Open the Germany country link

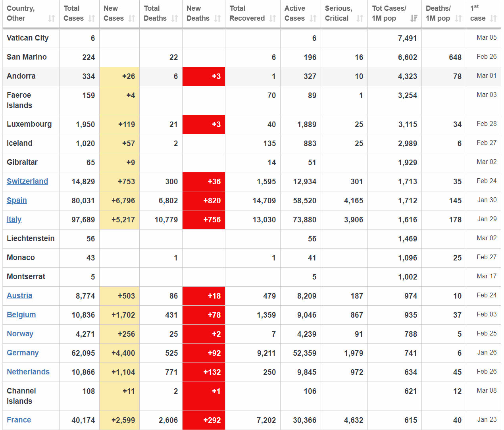coord(23,353)
